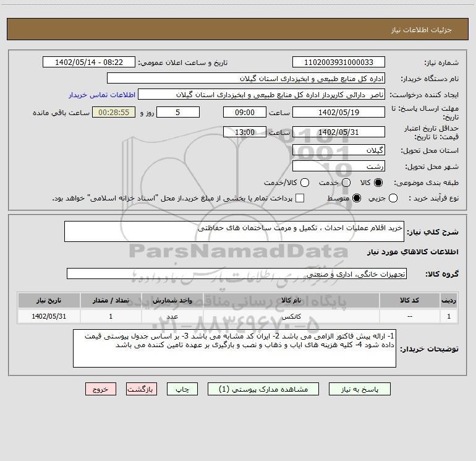Open اطلاعات تماس خریدار link
The width and height of the screenshot is (476, 461).
[x=102, y=95]
